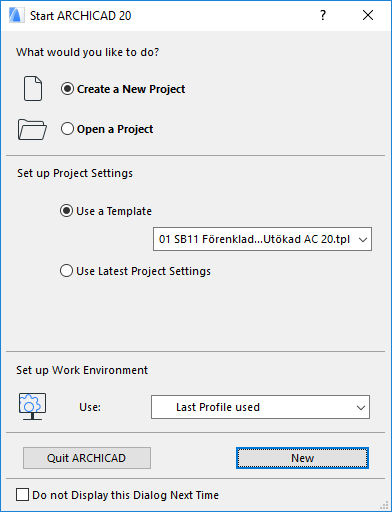Select the Use a Template radio button
The height and width of the screenshot is (512, 392).
point(66,211)
